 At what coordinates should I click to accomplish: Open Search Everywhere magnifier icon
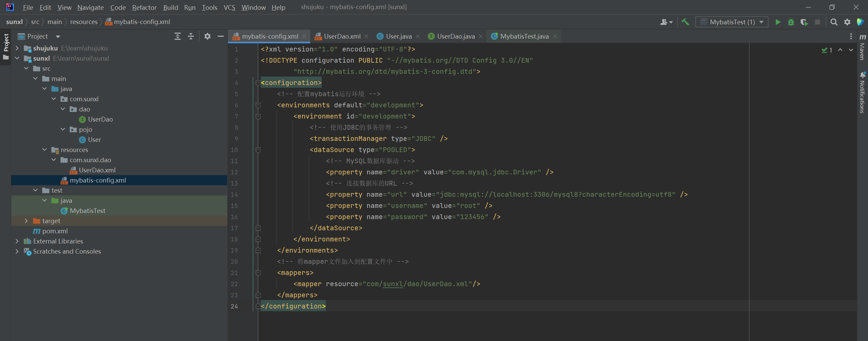coord(834,22)
